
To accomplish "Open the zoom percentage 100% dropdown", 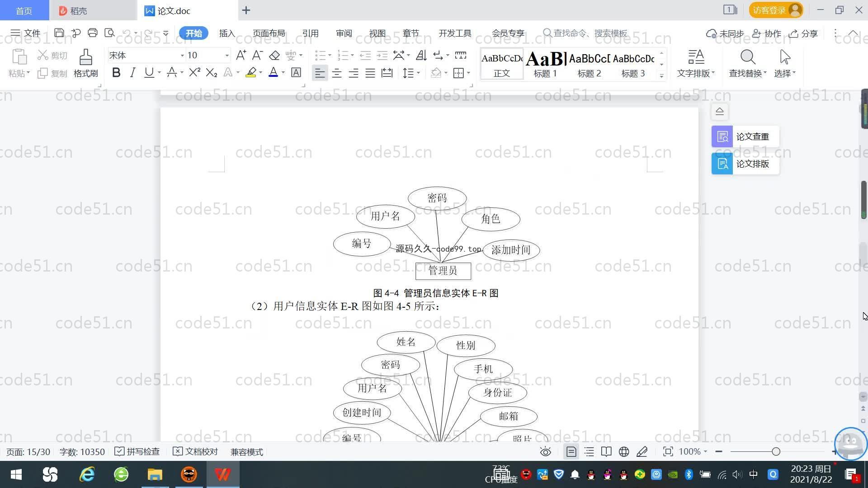I will [x=693, y=452].
